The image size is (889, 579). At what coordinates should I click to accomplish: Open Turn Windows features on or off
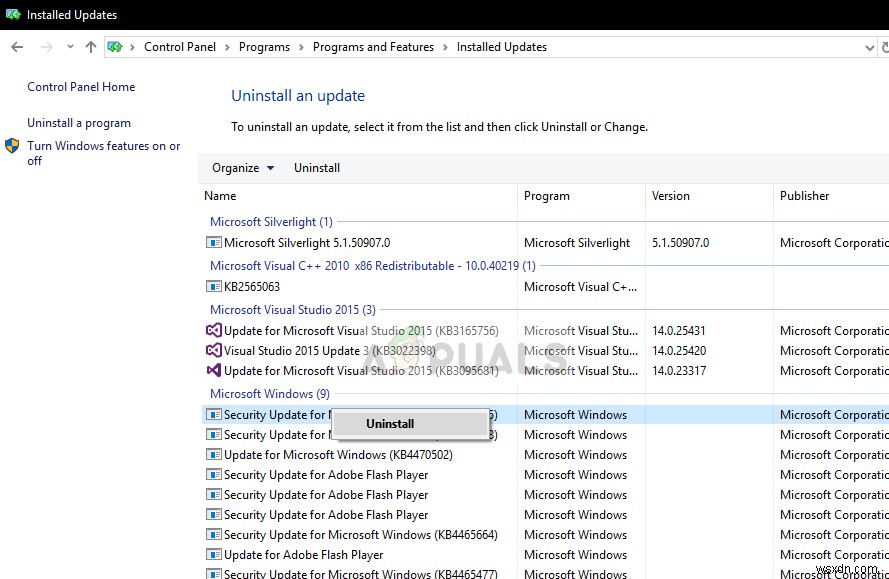[104, 153]
